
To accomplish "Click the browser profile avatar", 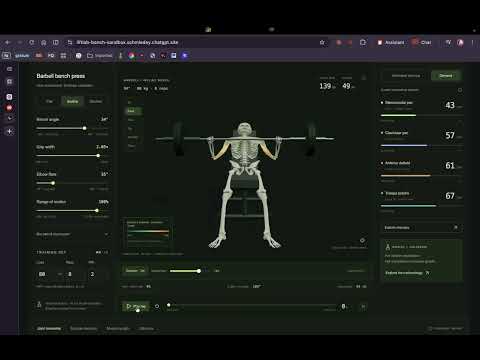I will 460,42.
